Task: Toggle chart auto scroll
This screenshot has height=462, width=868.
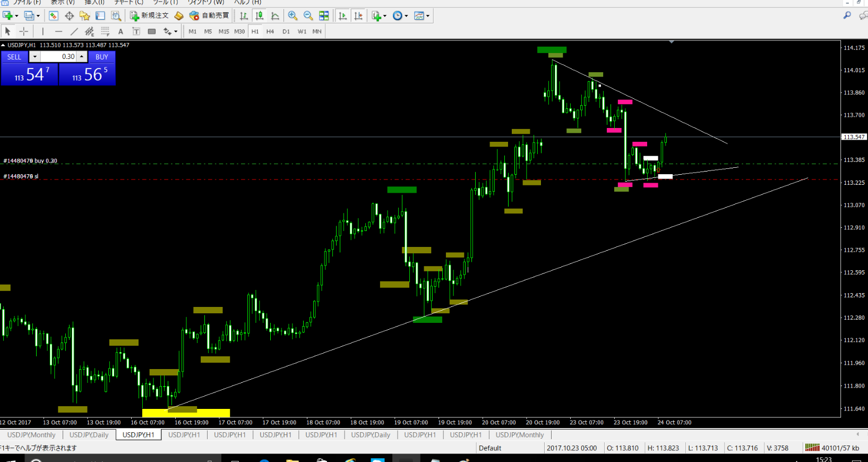Action: (342, 16)
